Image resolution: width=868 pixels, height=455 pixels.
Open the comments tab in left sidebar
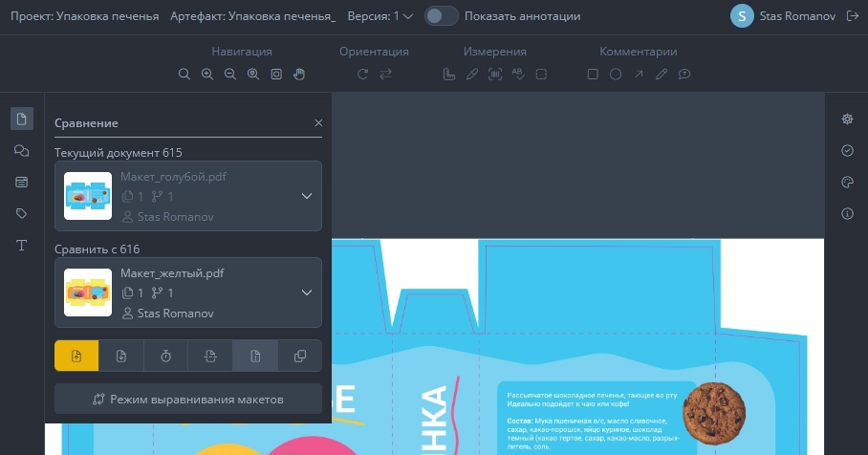(x=21, y=150)
